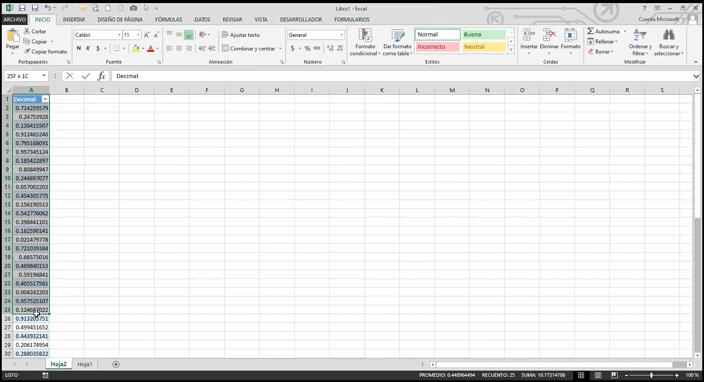Add a new sheet with the plus icon
The width and height of the screenshot is (704, 382).
coord(116,364)
